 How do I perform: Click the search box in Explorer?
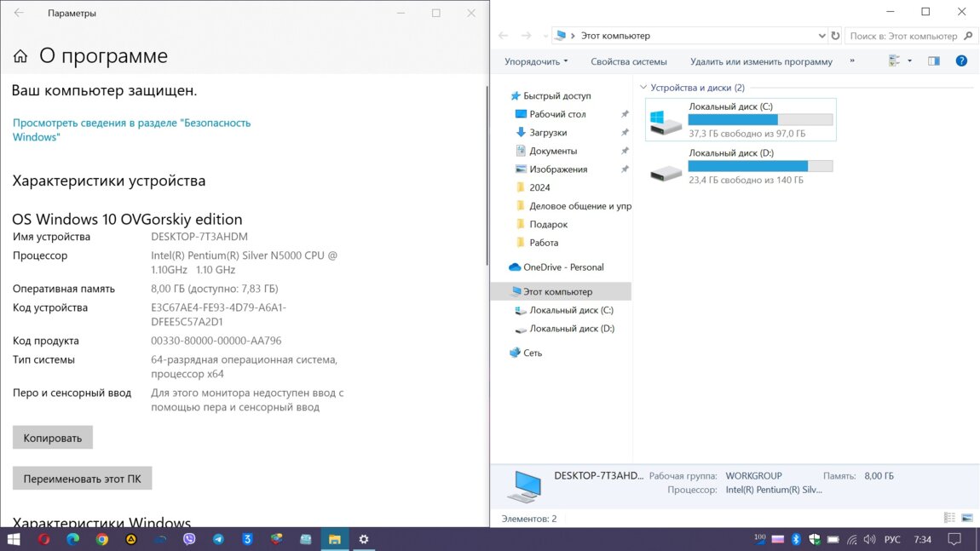pos(910,36)
